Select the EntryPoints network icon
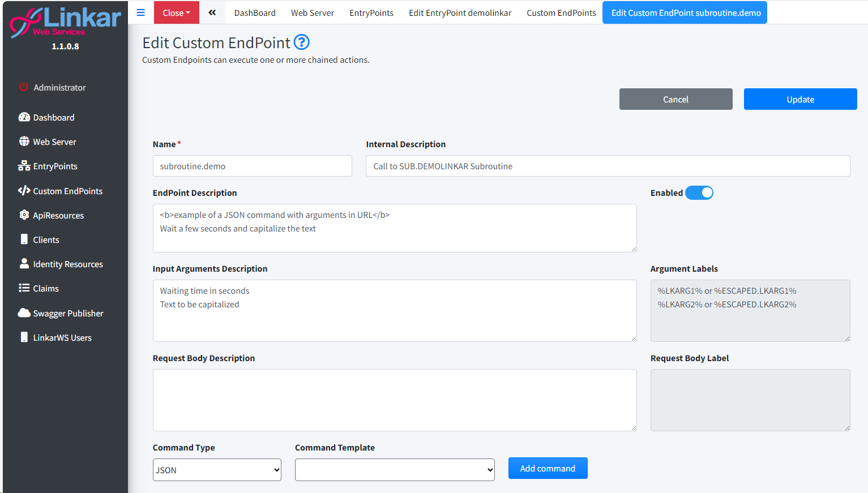This screenshot has width=868, height=493. pos(24,166)
